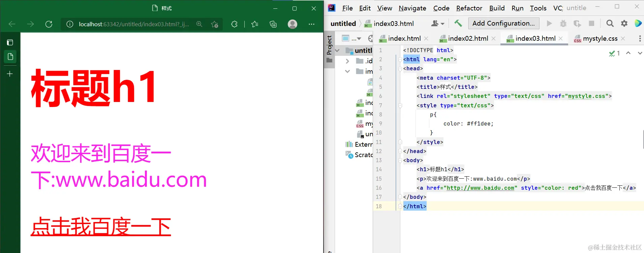Open the project view selector dropdown
Viewport: 644px width, 253px height.
pyautogui.click(x=351, y=38)
